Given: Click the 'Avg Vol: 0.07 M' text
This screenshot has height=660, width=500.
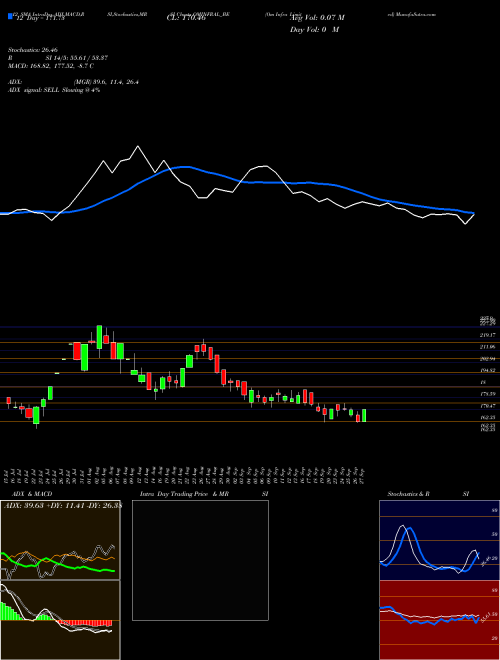Looking at the screenshot, I should tap(318, 18).
